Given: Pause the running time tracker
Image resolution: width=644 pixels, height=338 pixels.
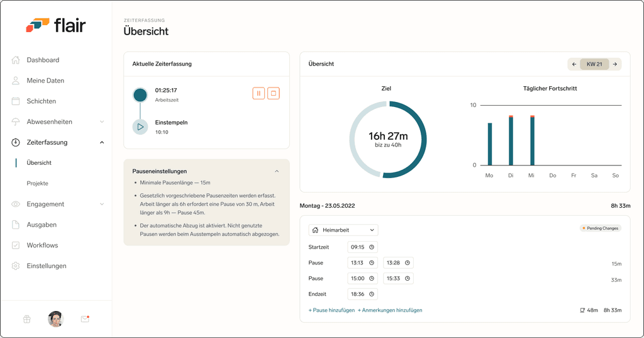Looking at the screenshot, I should 258,93.
